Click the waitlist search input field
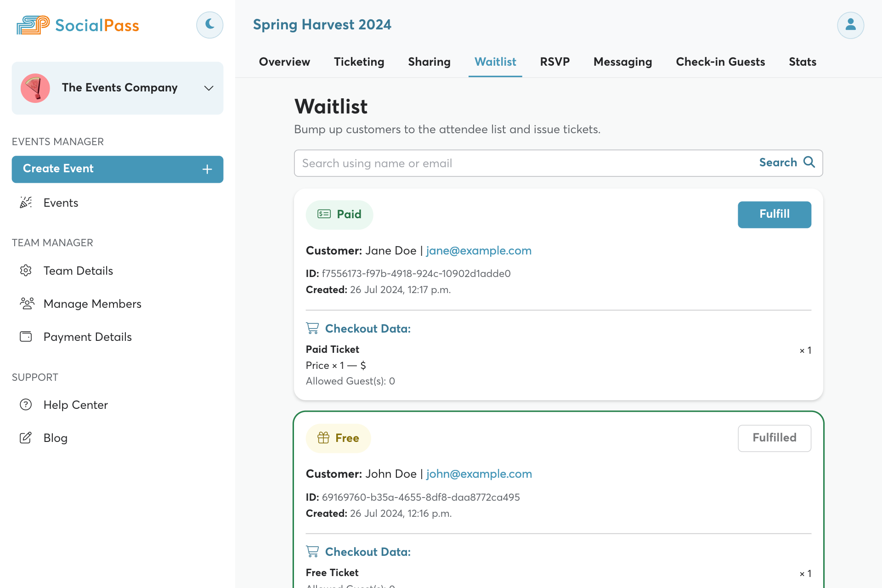The height and width of the screenshot is (588, 882). pos(524,164)
